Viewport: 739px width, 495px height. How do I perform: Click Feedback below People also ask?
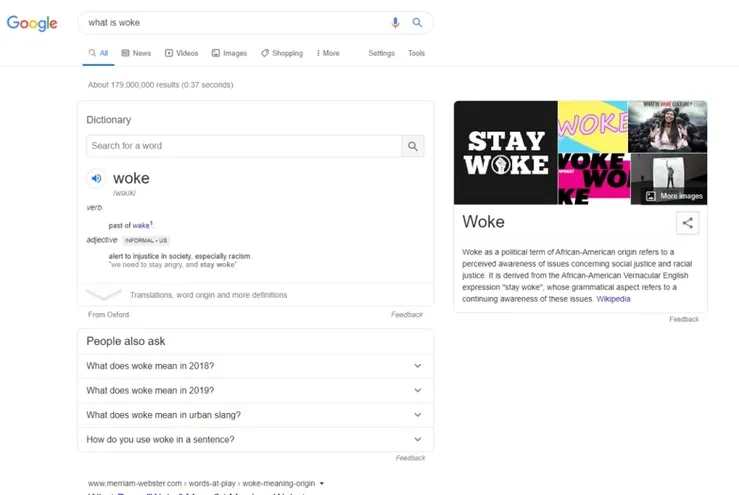click(x=410, y=458)
